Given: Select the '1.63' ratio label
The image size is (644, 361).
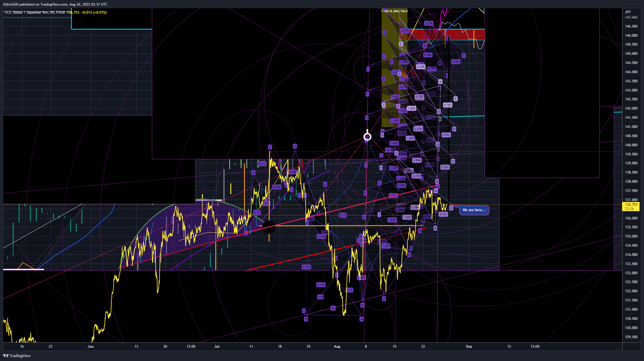Looking at the screenshot, I should coord(386,246).
